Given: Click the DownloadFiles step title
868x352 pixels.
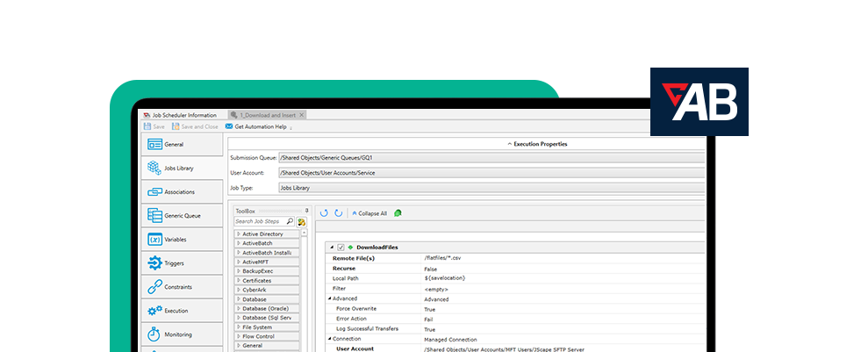Looking at the screenshot, I should (377, 248).
